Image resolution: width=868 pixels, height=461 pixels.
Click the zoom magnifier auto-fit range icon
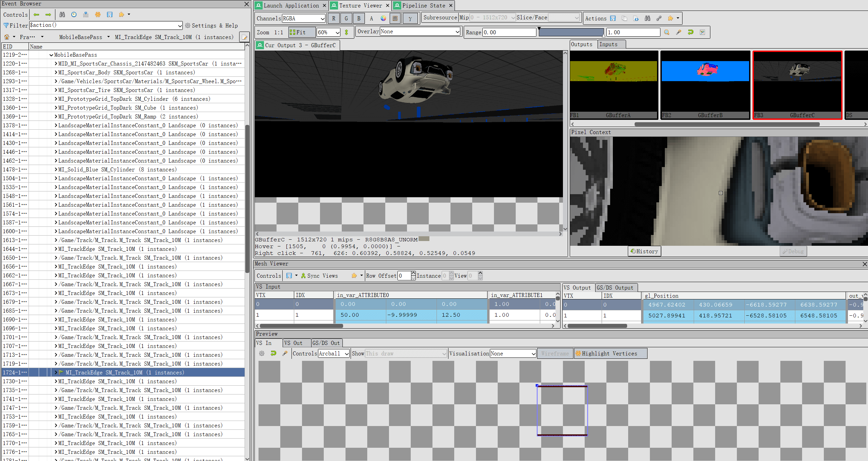pos(667,32)
